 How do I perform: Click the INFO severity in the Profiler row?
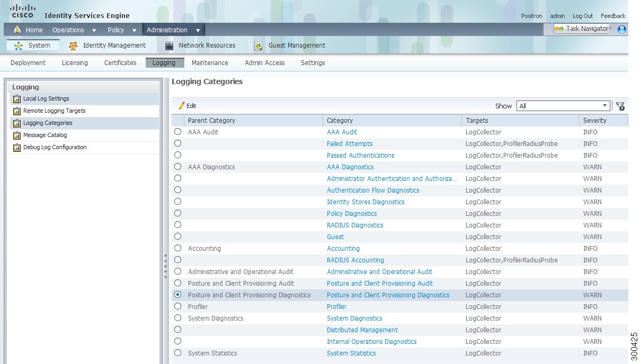590,307
